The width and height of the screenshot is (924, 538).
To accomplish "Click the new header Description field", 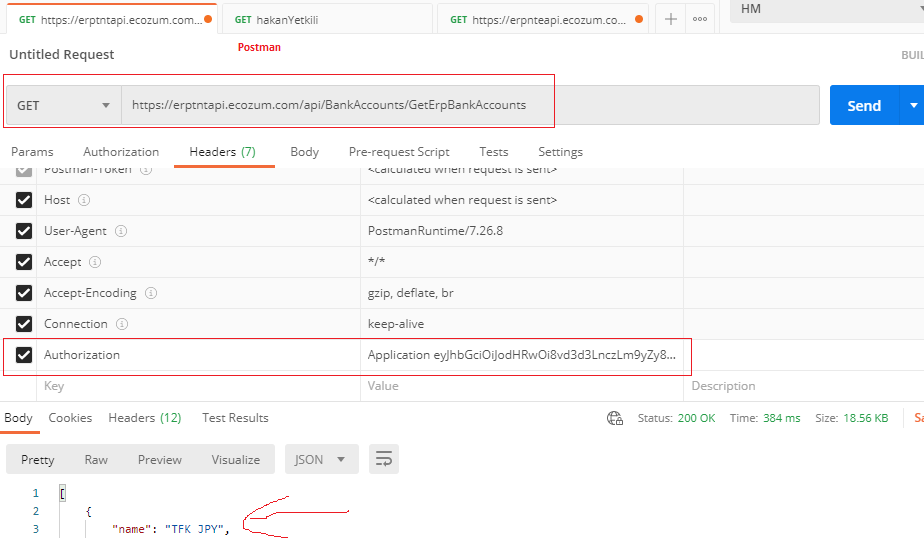I will tap(804, 386).
